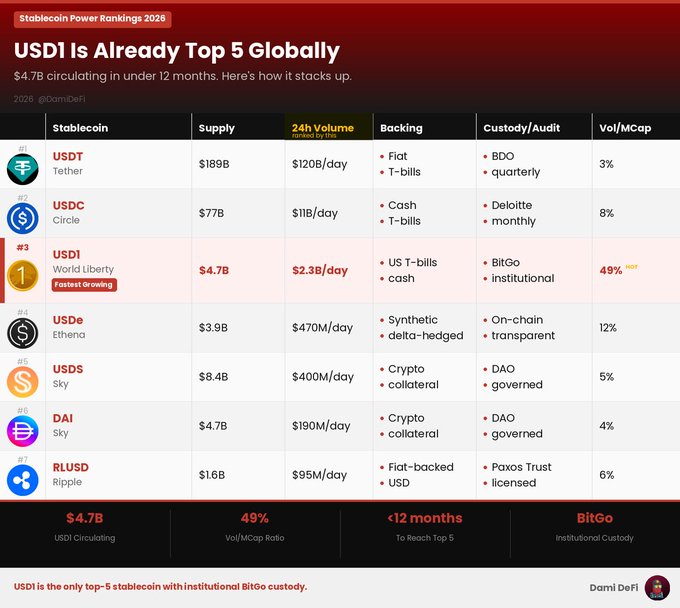Click the Fastest Growing badge
The width and height of the screenshot is (680, 608).
[x=84, y=284]
